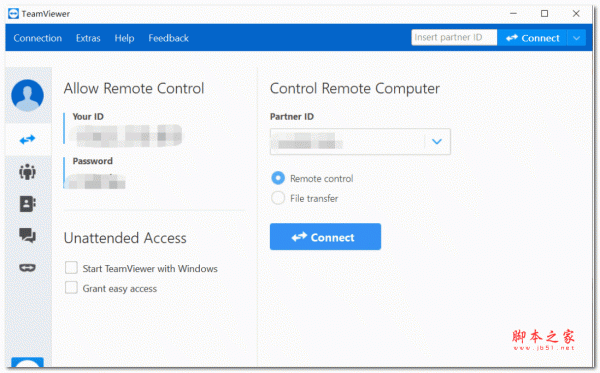Check the Grant easy access box
This screenshot has height=373, width=600.
[71, 288]
